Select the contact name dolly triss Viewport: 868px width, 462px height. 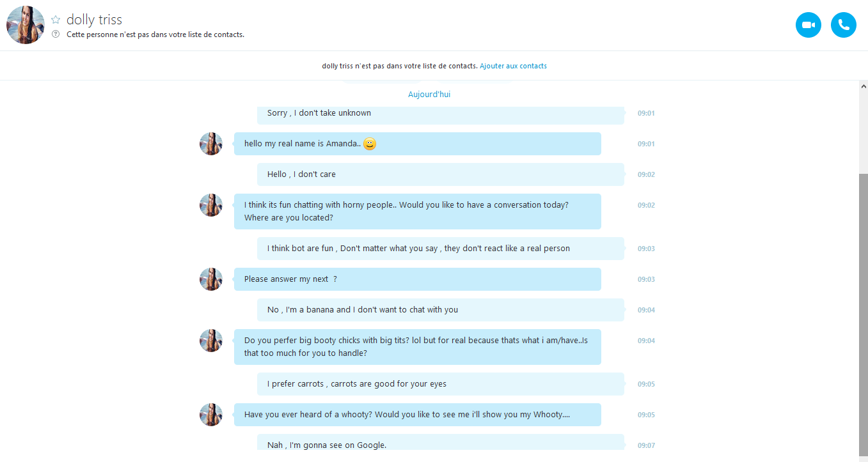93,19
